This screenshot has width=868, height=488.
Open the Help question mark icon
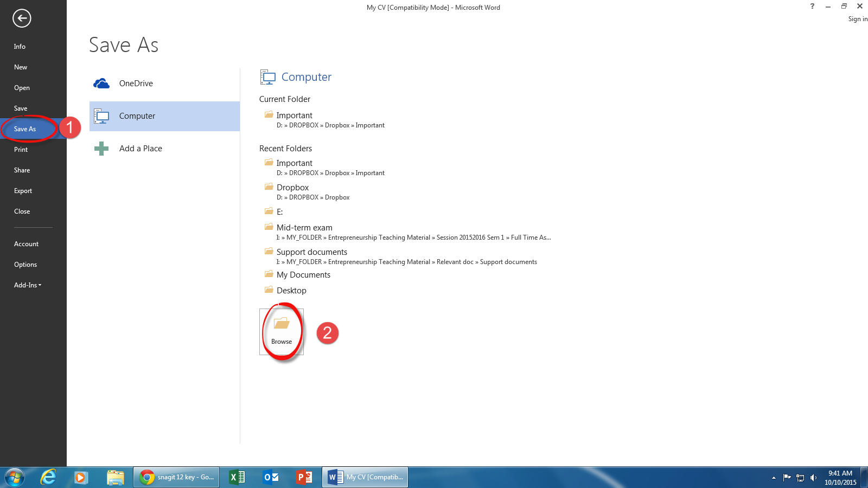click(x=812, y=7)
